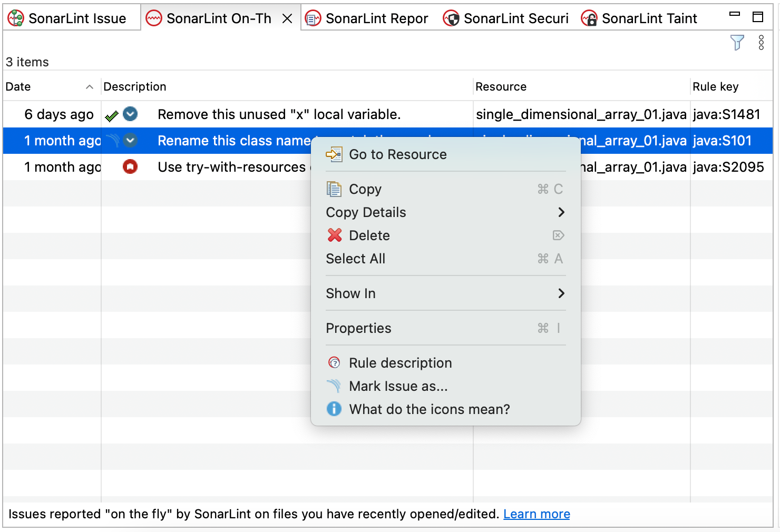This screenshot has width=780, height=532.
Task: Close the SonarLint On-The-Fly tab
Action: [x=287, y=19]
